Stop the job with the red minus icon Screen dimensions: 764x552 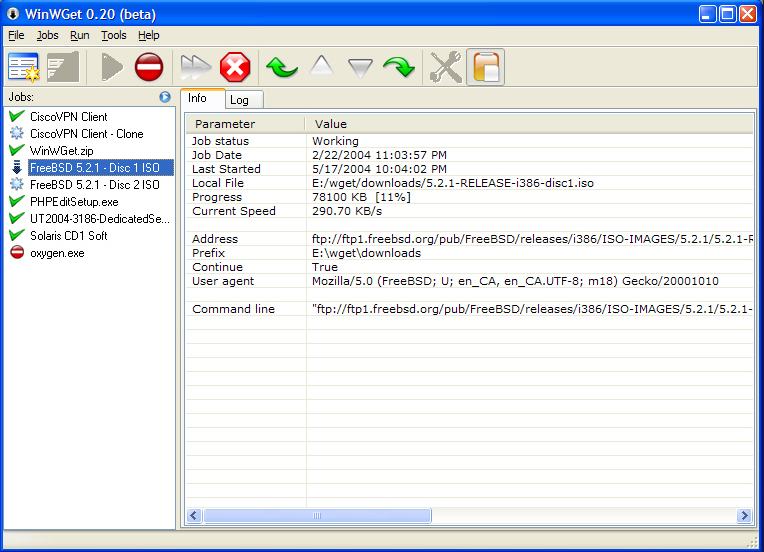pyautogui.click(x=149, y=67)
